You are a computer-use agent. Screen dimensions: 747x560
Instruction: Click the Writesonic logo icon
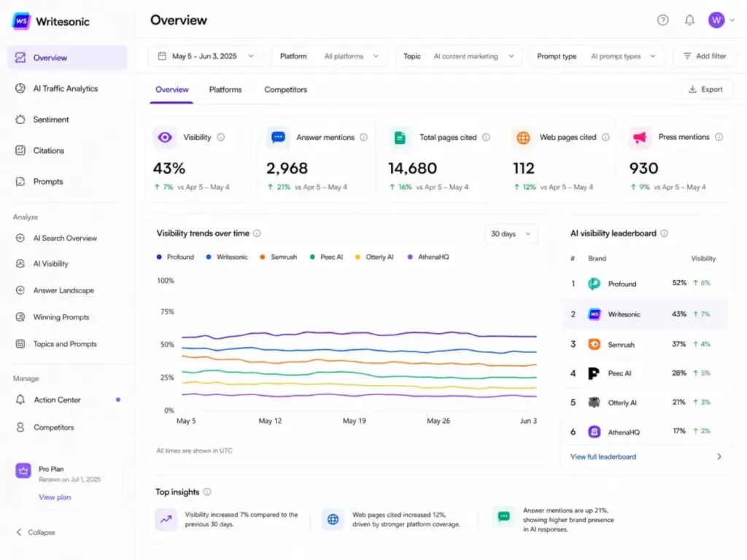(x=21, y=21)
